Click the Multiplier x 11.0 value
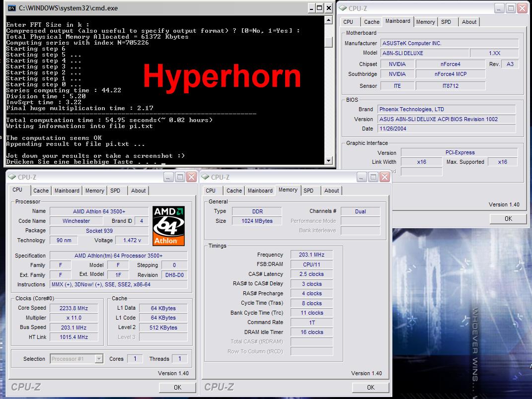Screen dimensions: 532x399 point(74,318)
